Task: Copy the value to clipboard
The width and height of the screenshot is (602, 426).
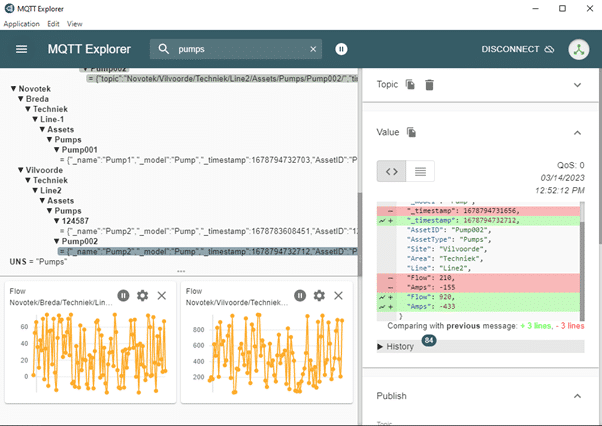Action: pos(411,132)
